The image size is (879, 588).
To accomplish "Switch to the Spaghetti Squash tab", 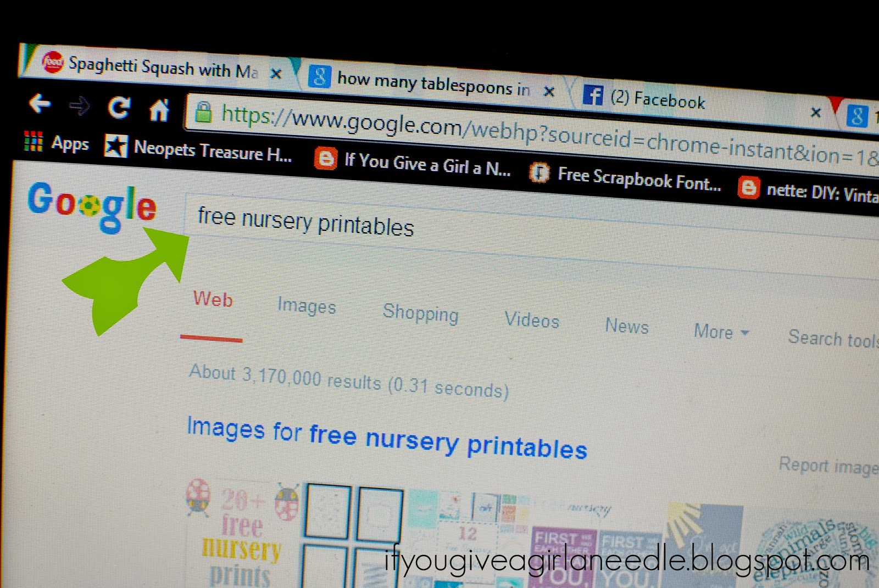I will tap(149, 66).
